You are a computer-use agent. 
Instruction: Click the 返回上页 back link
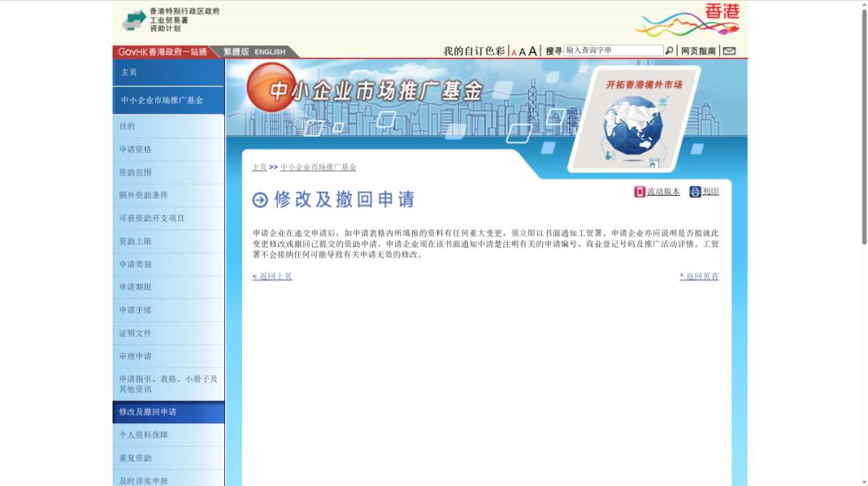[x=271, y=276]
